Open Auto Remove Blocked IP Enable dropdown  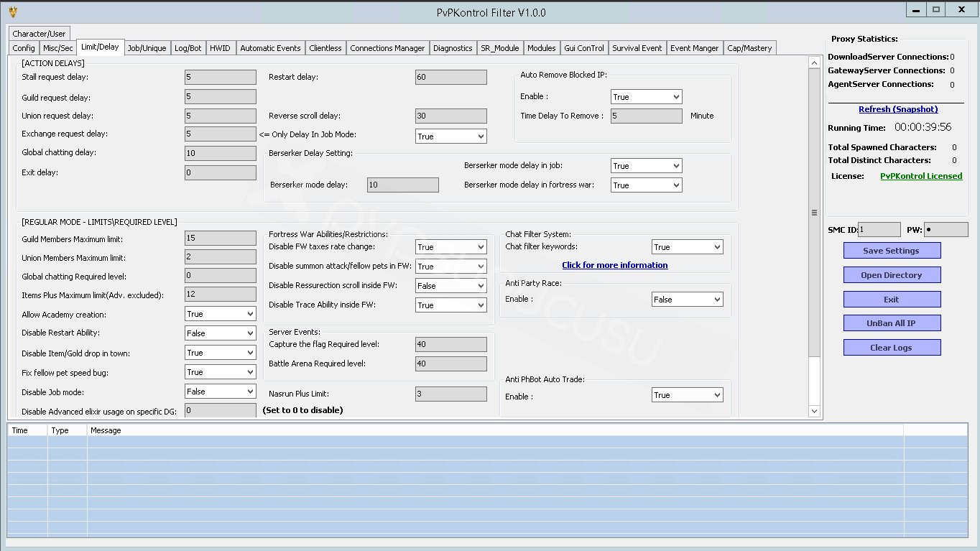click(647, 96)
